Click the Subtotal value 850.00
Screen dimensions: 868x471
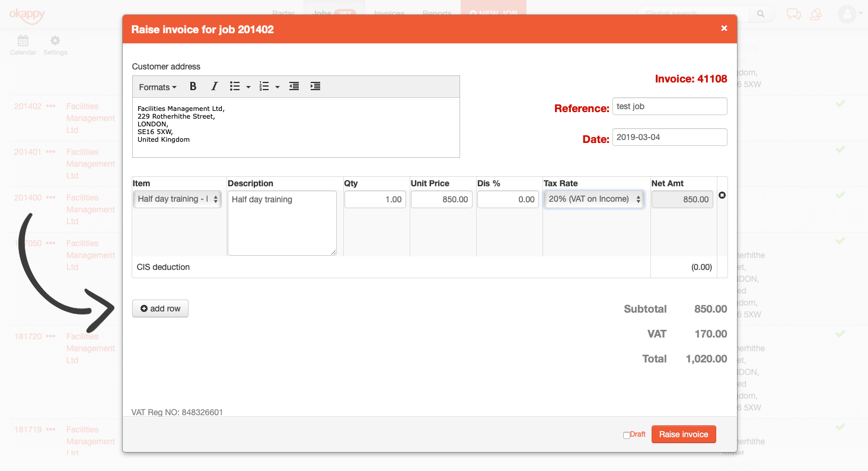[x=711, y=309]
